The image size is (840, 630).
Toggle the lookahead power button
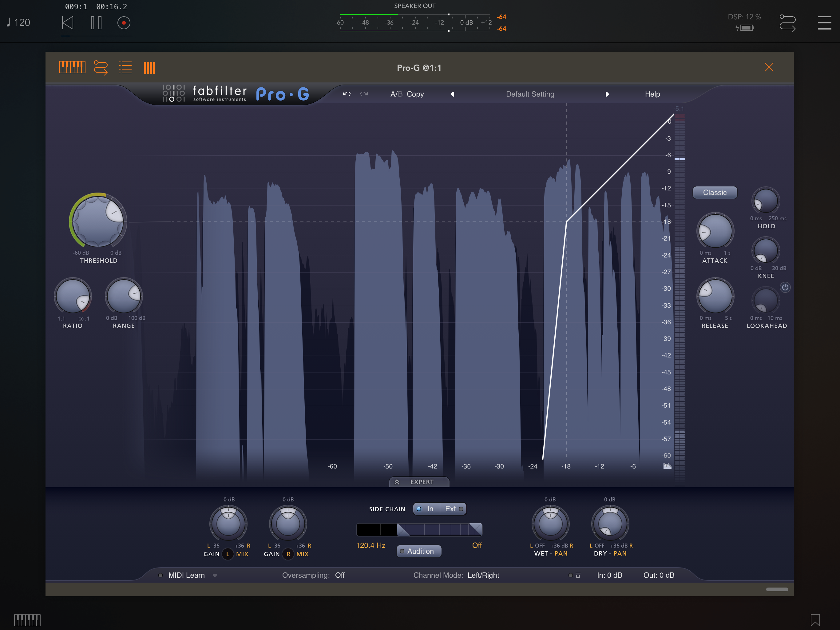tap(785, 287)
